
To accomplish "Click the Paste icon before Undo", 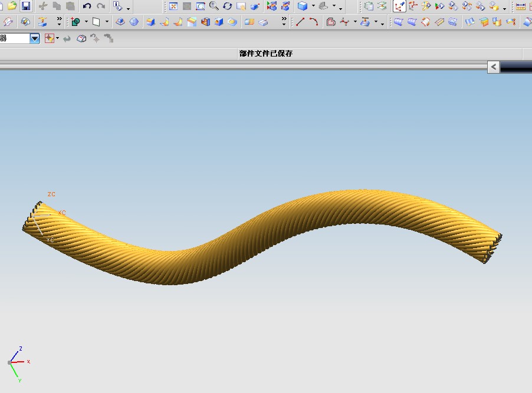I will [x=70, y=6].
